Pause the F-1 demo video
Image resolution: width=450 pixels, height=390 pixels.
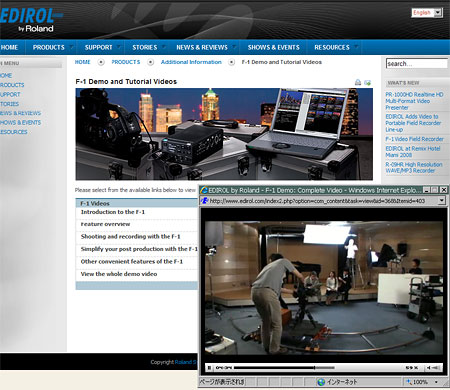(209, 368)
